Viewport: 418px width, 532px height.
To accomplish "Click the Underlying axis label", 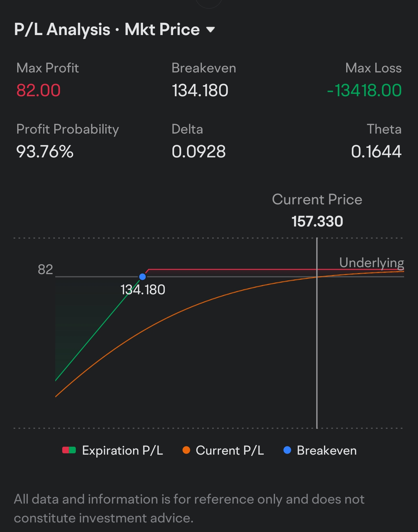I will (x=372, y=263).
